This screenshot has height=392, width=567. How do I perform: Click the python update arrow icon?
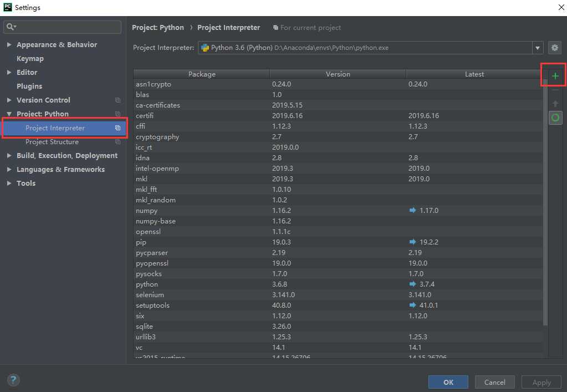click(x=412, y=284)
